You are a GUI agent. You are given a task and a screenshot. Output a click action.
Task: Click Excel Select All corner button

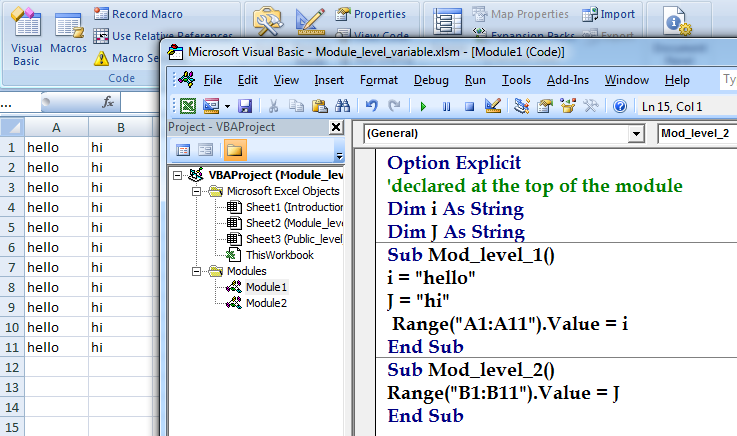12,128
